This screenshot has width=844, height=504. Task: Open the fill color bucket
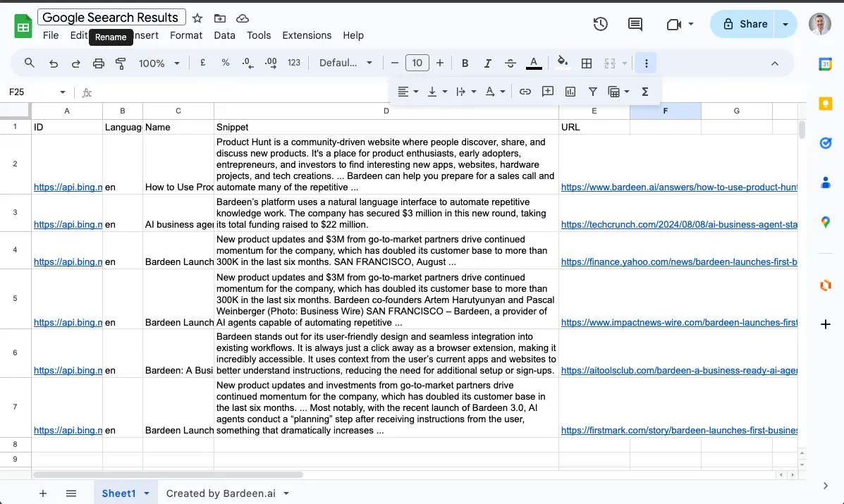click(563, 63)
